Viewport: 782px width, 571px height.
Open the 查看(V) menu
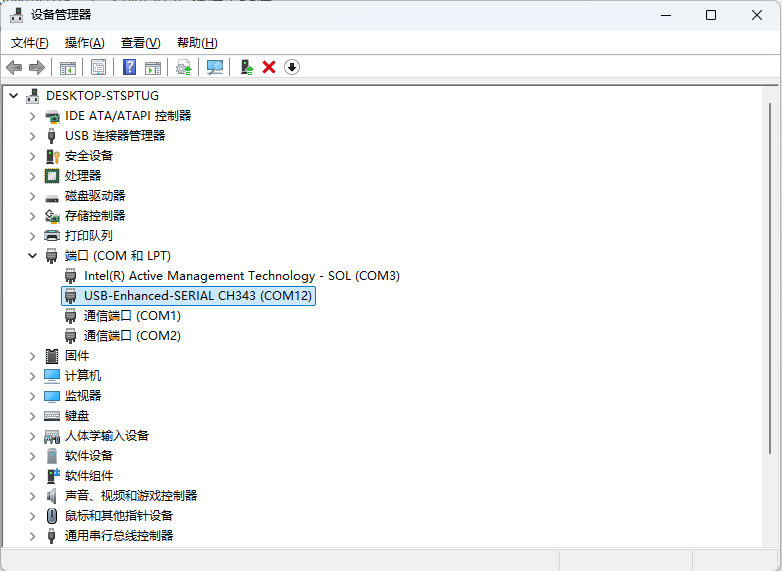[x=141, y=43]
